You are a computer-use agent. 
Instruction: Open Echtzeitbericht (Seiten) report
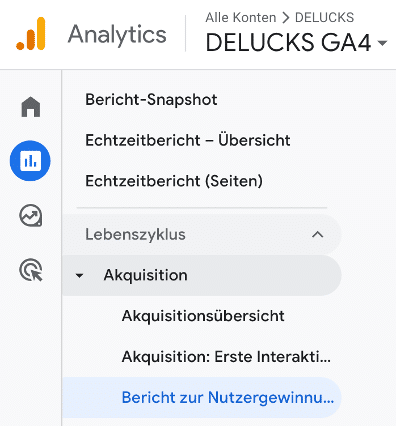pyautogui.click(x=174, y=181)
